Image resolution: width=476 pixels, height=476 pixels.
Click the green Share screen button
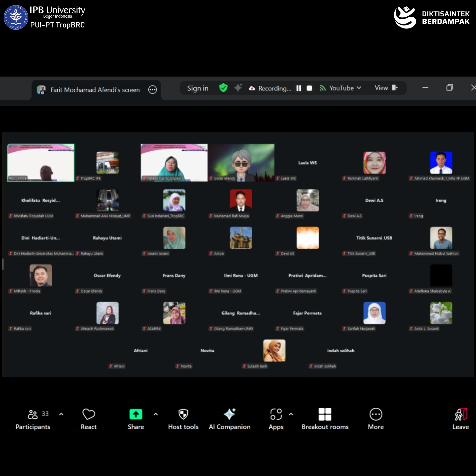(x=136, y=414)
